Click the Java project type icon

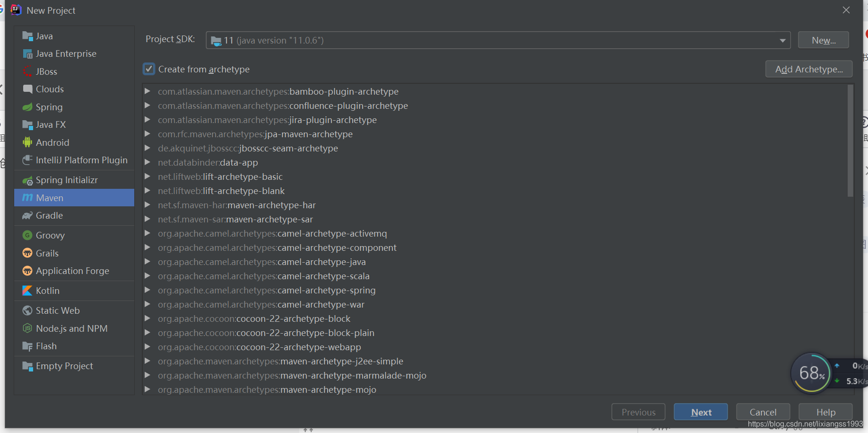pos(27,36)
